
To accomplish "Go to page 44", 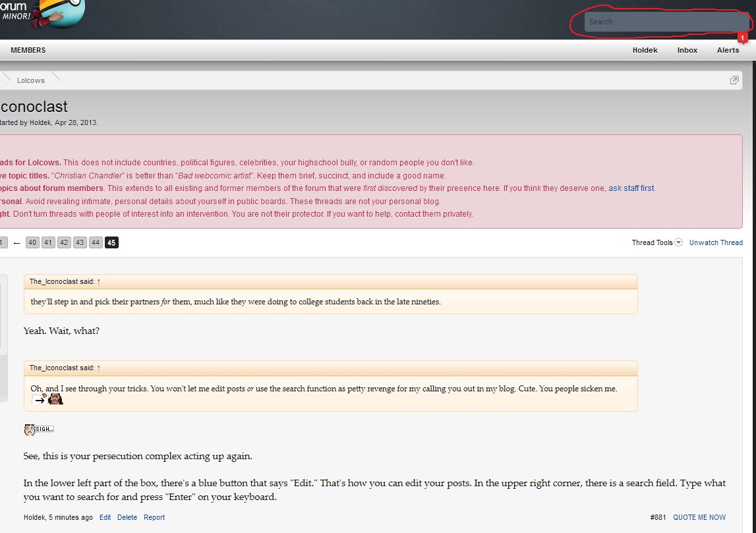I will pos(96,242).
